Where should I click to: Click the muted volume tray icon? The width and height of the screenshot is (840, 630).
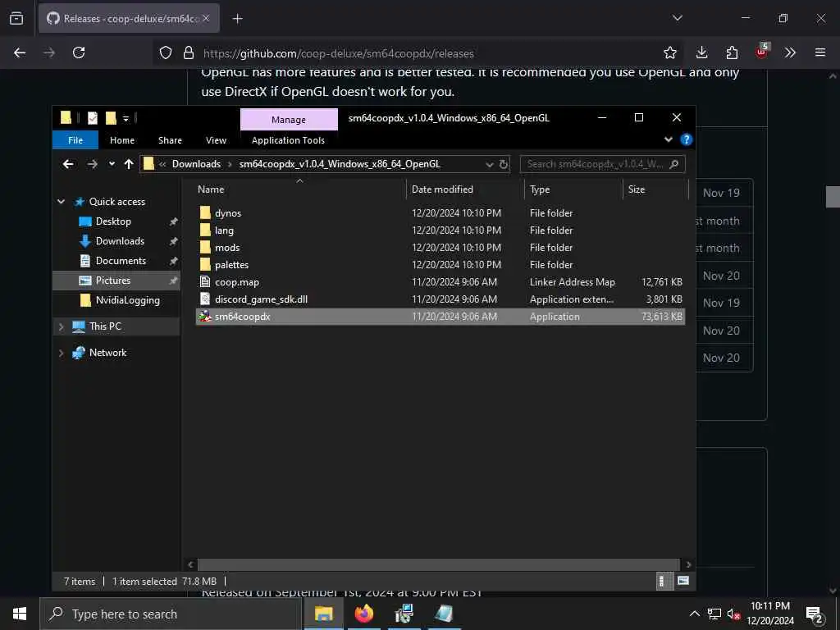(733, 614)
